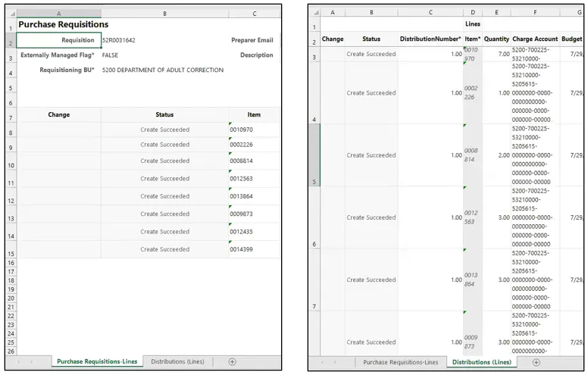Click quantity 2.00 cell in right workbook

pyautogui.click(x=496, y=155)
